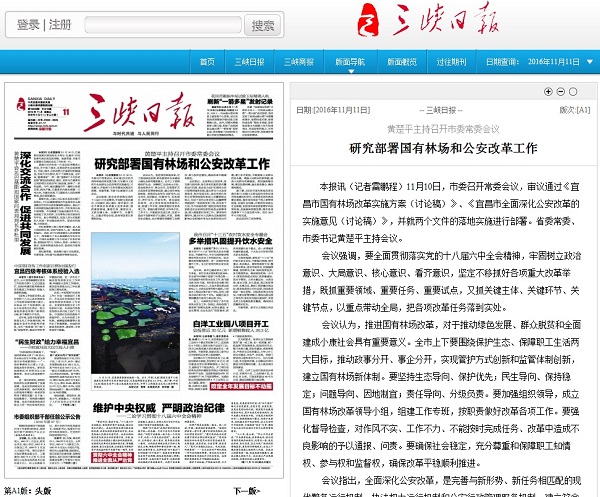600x497 pixels.
Task: Open 过往期刊 past issues tab
Action: click(x=452, y=62)
